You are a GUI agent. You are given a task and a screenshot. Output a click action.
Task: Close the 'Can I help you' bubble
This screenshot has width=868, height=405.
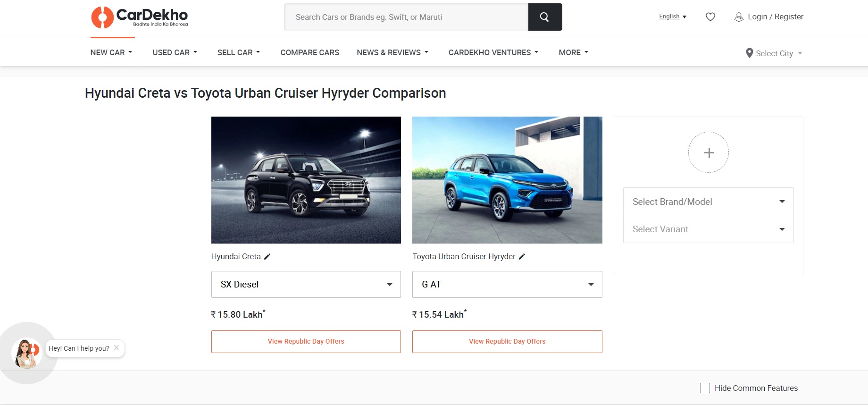point(117,347)
